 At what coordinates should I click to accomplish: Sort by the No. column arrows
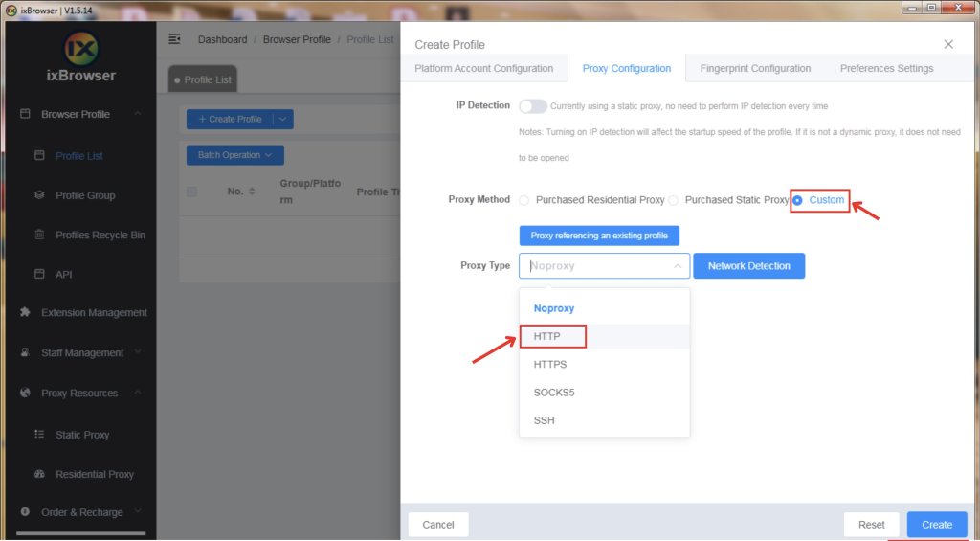(252, 192)
